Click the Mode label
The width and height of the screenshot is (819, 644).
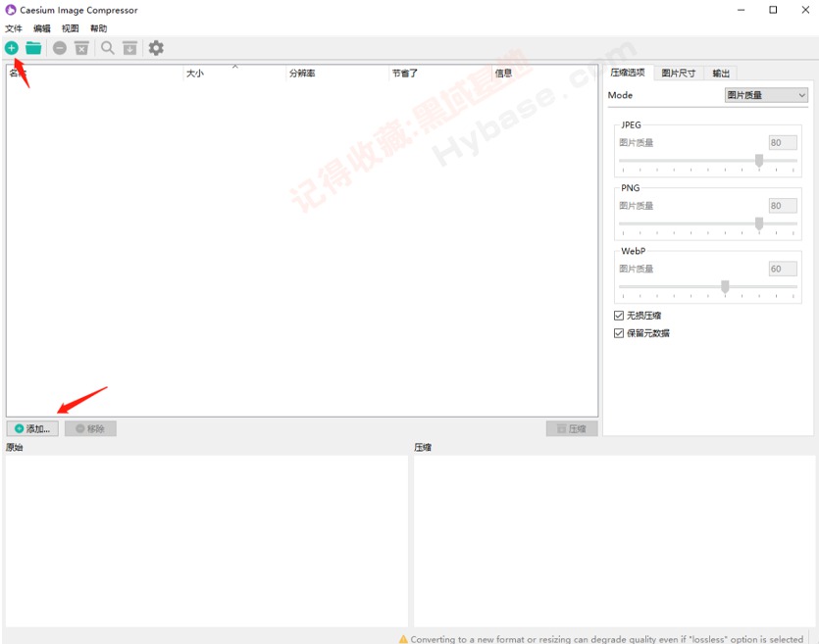tap(620, 95)
